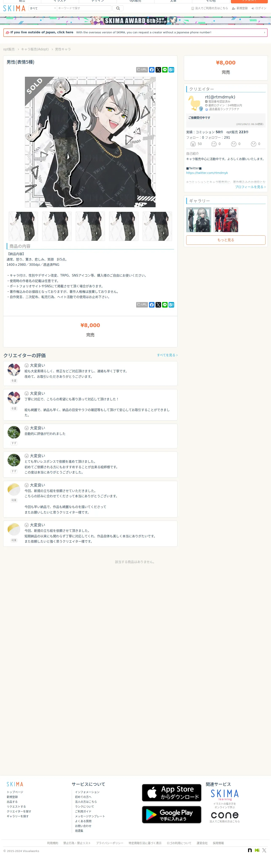Open 利用規約 in the footer

coord(53,843)
